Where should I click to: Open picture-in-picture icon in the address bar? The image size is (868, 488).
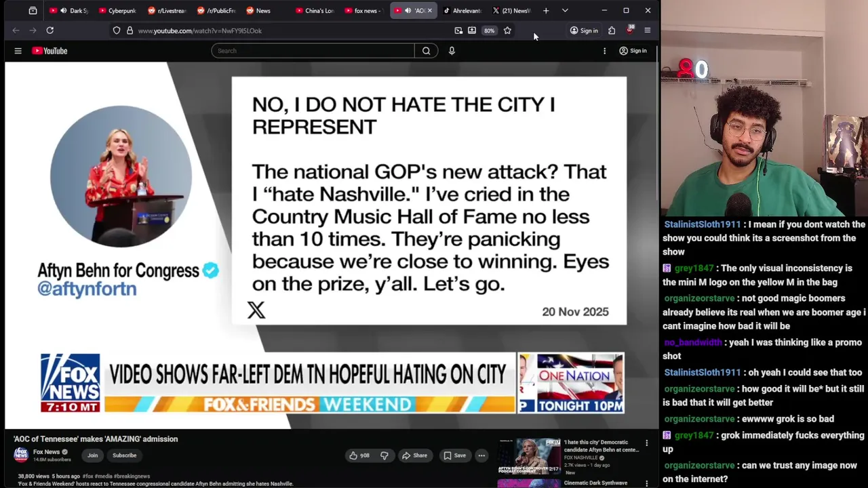(x=458, y=30)
